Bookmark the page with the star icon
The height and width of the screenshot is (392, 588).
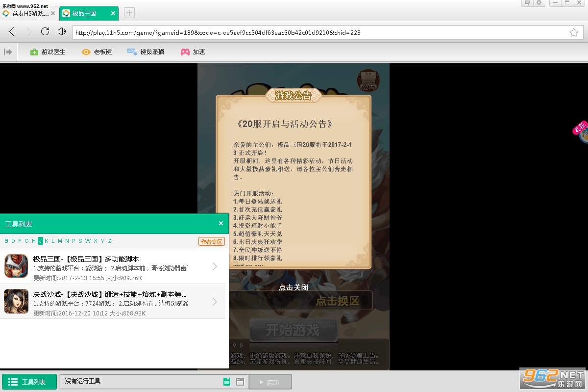(x=574, y=32)
